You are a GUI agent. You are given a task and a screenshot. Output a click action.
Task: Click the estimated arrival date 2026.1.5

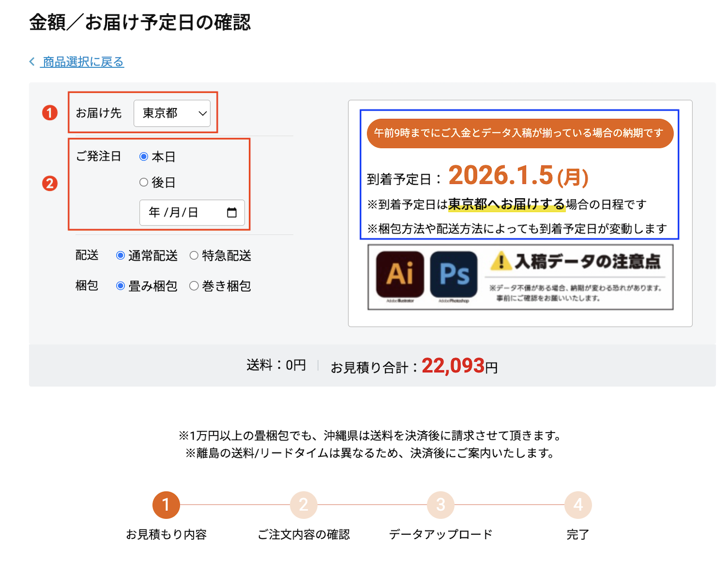518,175
